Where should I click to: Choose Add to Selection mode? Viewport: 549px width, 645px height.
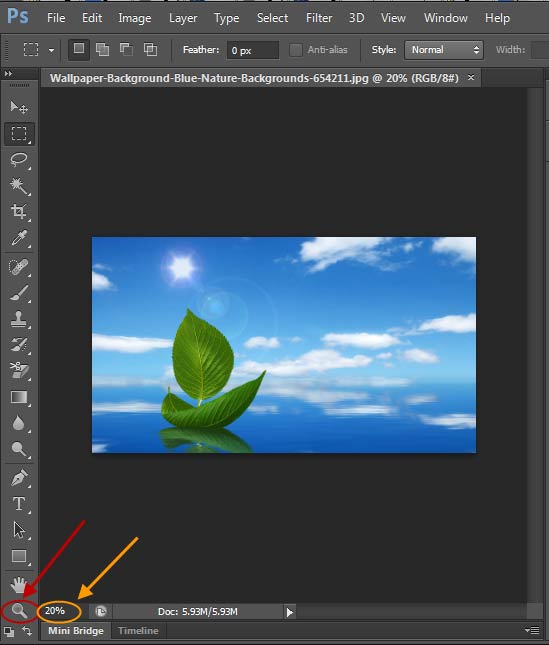coord(102,49)
